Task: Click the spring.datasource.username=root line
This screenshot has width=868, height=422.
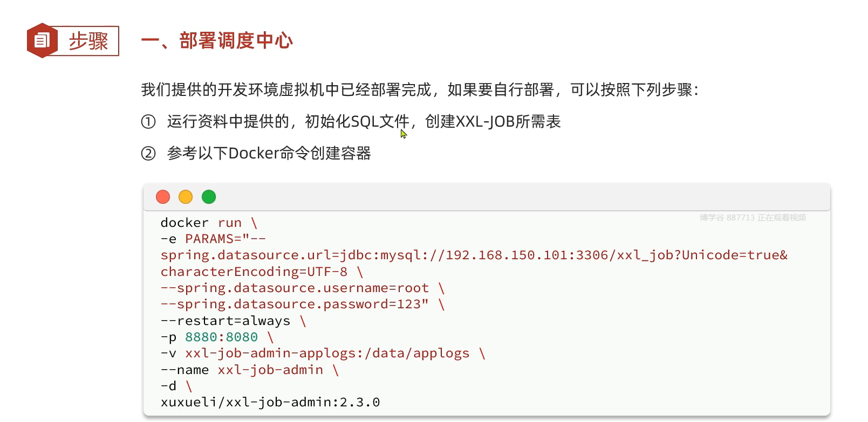Action: 302,288
